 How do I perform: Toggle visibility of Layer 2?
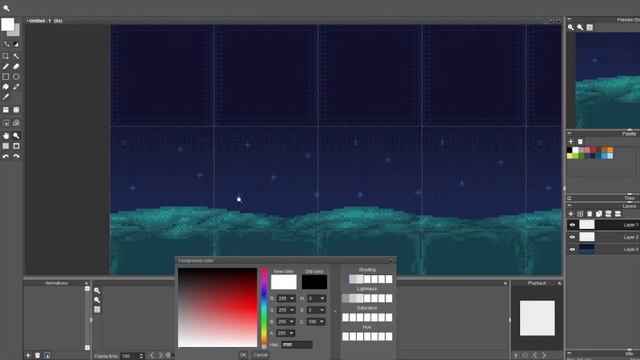click(572, 237)
